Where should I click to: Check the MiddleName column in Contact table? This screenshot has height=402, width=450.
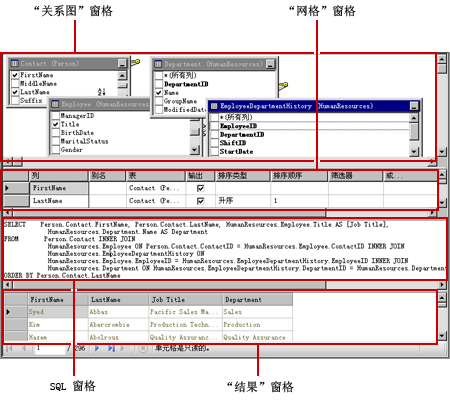point(15,83)
